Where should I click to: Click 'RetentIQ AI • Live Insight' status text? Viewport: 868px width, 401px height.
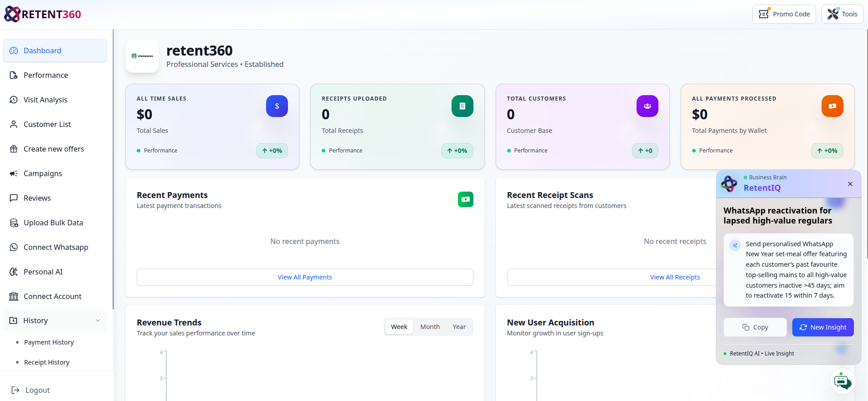point(762,354)
